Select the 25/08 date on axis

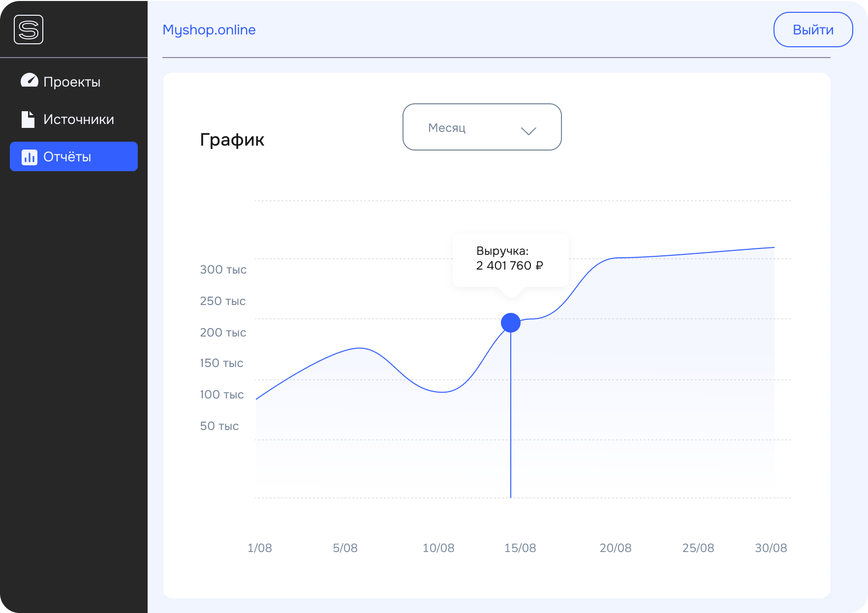click(698, 548)
